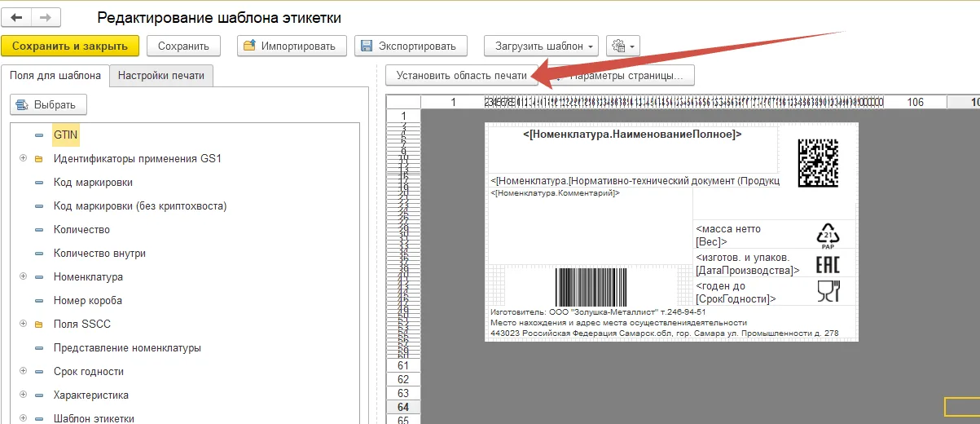Select the food-safe glass and fork symbol
Image resolution: width=980 pixels, height=424 pixels.
828,290
